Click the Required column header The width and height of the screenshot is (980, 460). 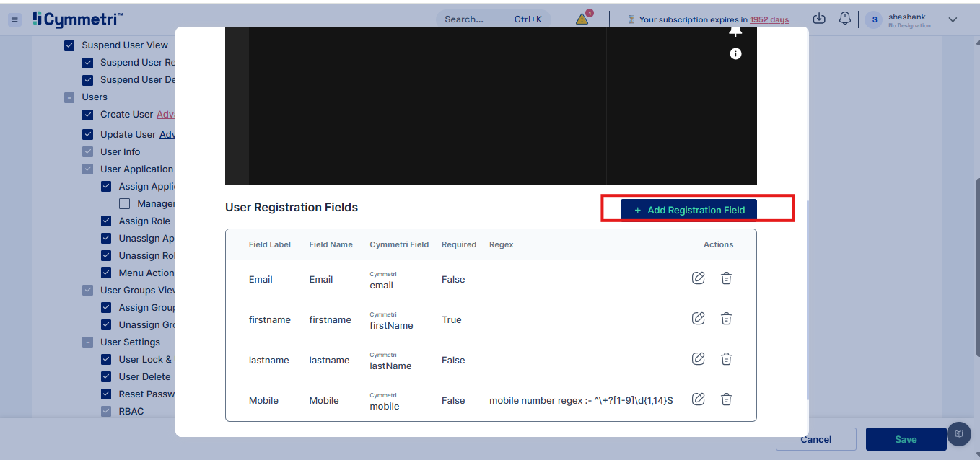click(459, 244)
